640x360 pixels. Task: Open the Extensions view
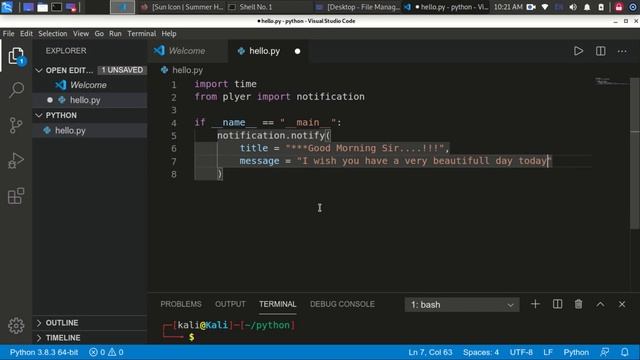point(16,196)
